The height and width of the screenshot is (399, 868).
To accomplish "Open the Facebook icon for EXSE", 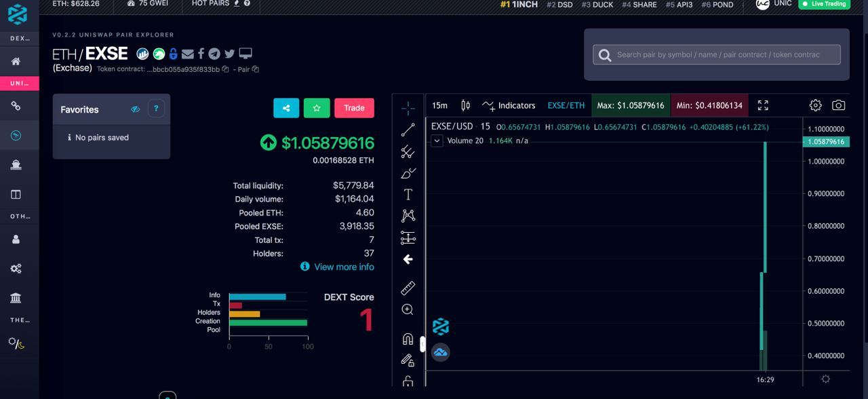I will pyautogui.click(x=201, y=54).
